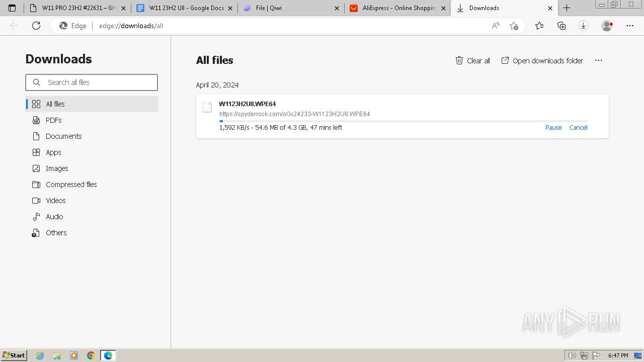644x362 pixels.
Task: Click the spyderrock.com download URL link
Action: tap(294, 114)
